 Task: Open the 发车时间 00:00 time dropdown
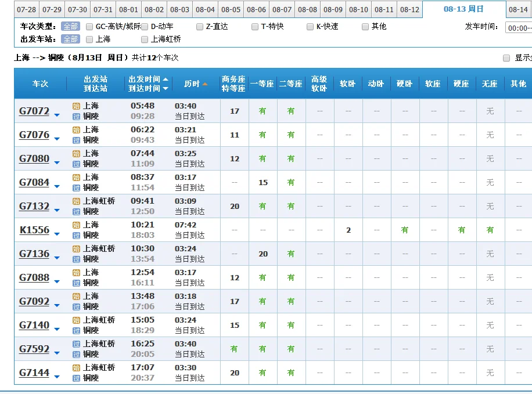519,26
